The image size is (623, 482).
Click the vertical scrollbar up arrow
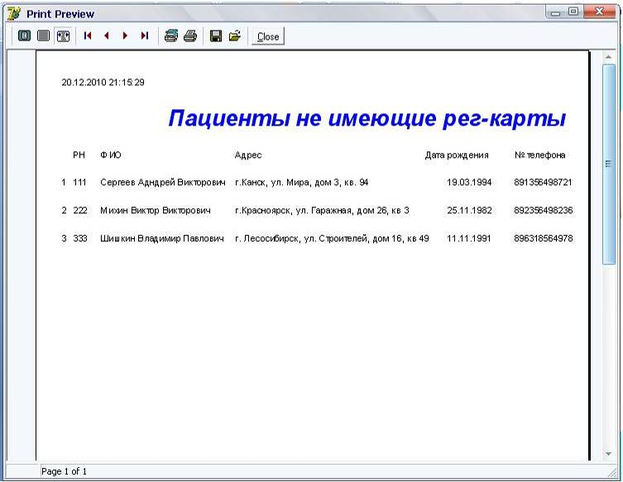click(x=608, y=57)
